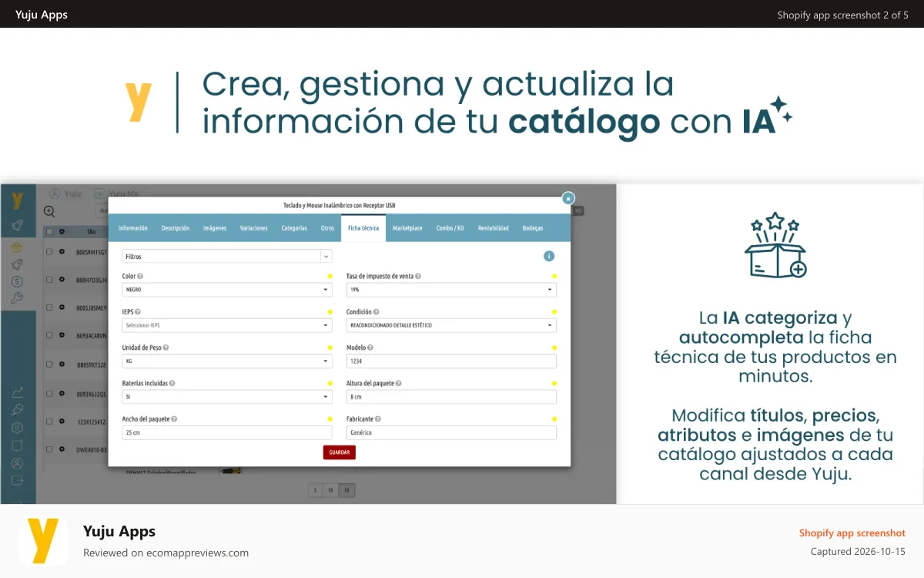Open the Categorías tab
This screenshot has width=924, height=578.
[294, 228]
